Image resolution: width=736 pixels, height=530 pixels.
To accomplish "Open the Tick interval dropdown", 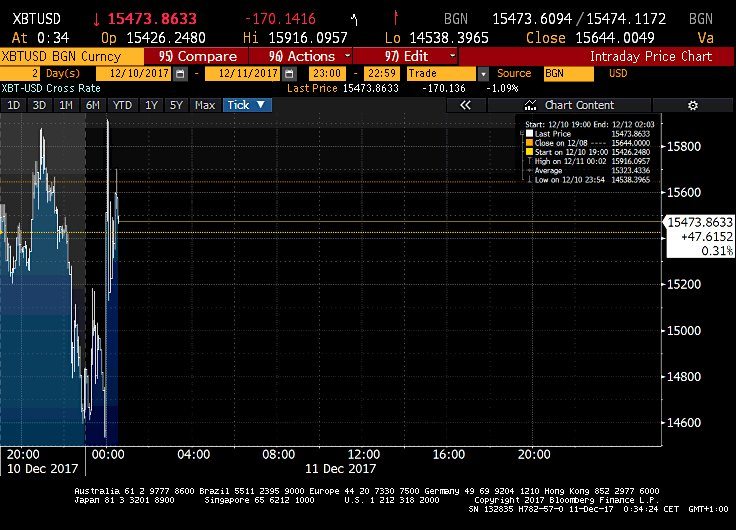I will point(247,105).
